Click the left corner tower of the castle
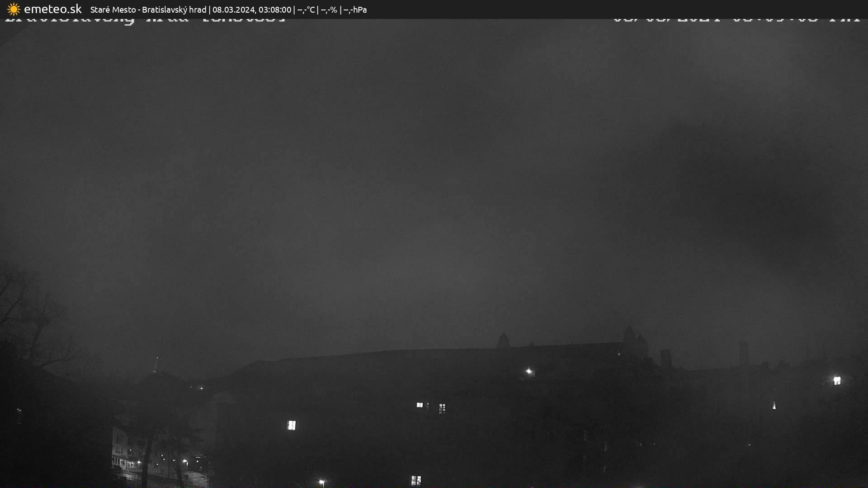Image resolution: width=868 pixels, height=488 pixels. coord(503,341)
